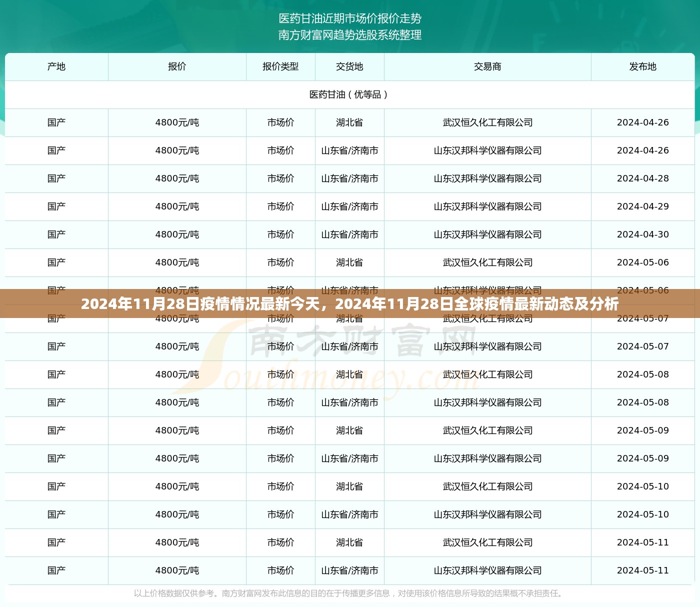Click 2024-05-07 in the 山东汉邦科学仪器 row
The width and height of the screenshot is (700, 607).
pos(643,346)
